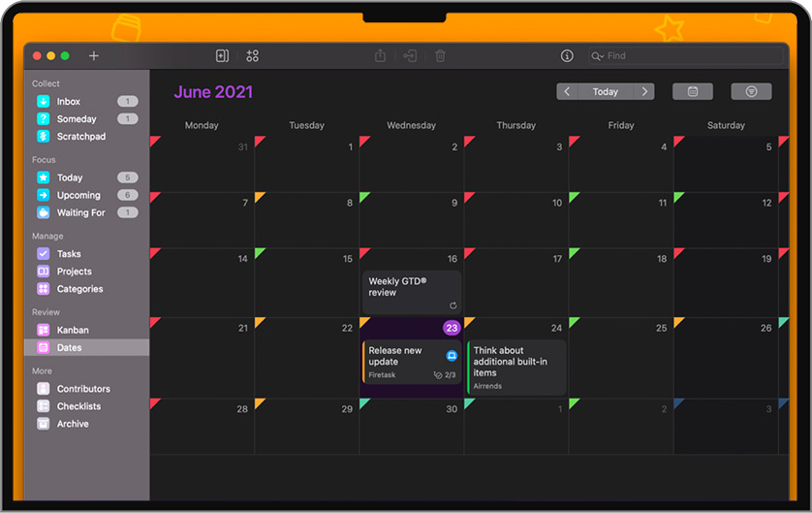
Task: Select Upcoming in the Focus section
Action: click(x=78, y=195)
